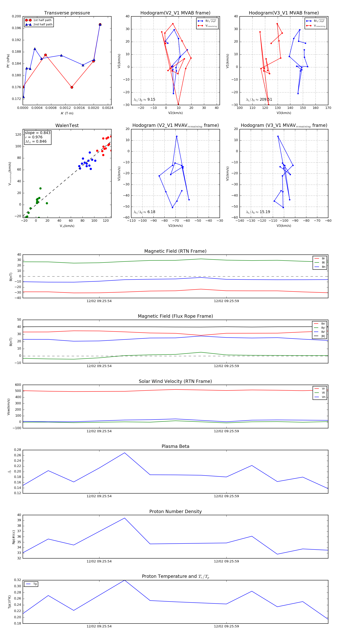The height and width of the screenshot is (644, 351).
Task: Click the 'Transverse pressure' plot title
Action: point(67,13)
